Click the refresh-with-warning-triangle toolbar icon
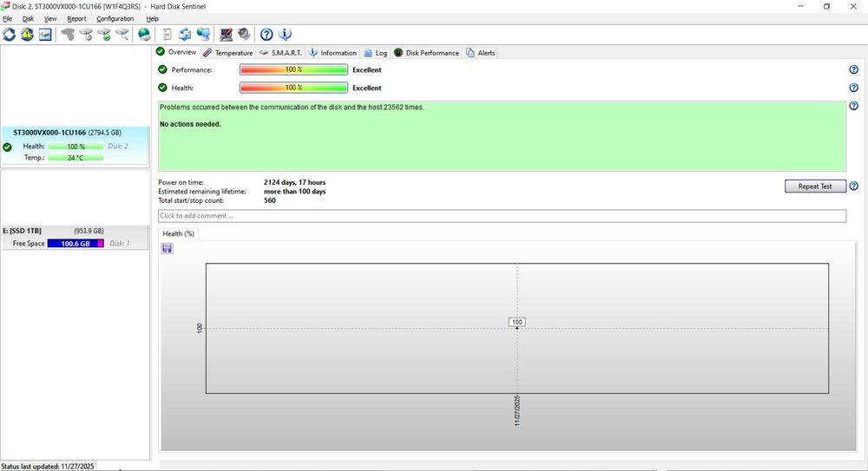 click(27, 35)
